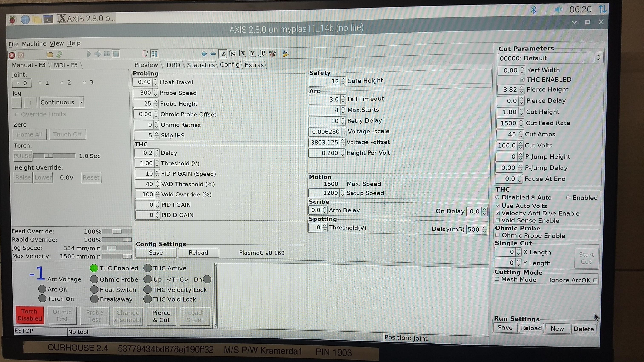Adjust the Safe Height spinner arrows
Viewport: 644px width, 362px height.
(343, 81)
